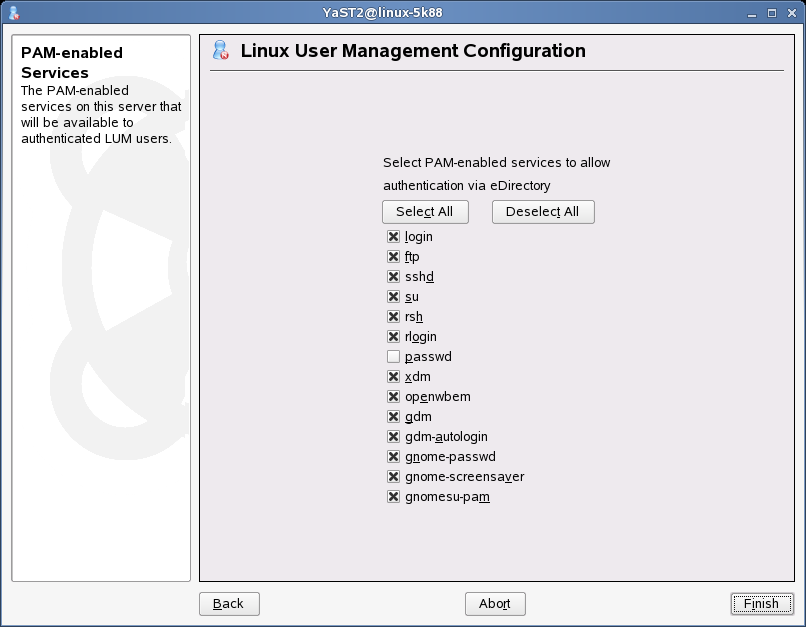Disable openwbem authentication checkbox

pyautogui.click(x=393, y=397)
